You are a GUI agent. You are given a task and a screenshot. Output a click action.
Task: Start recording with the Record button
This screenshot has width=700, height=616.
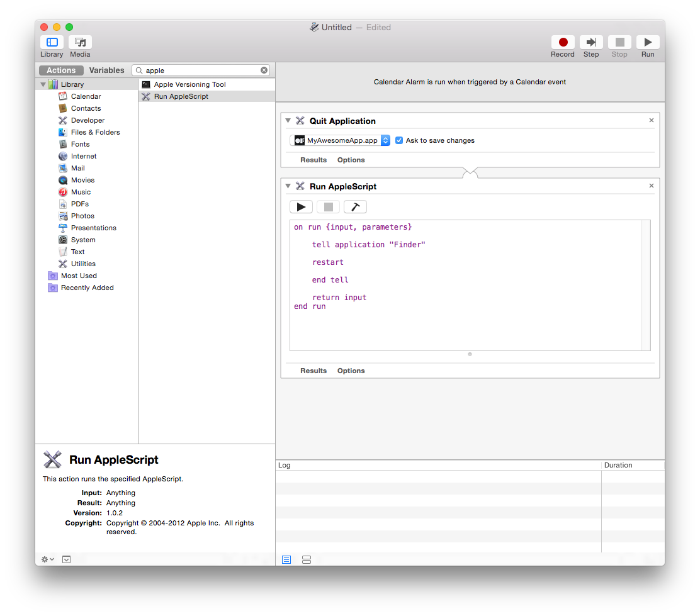tap(563, 42)
